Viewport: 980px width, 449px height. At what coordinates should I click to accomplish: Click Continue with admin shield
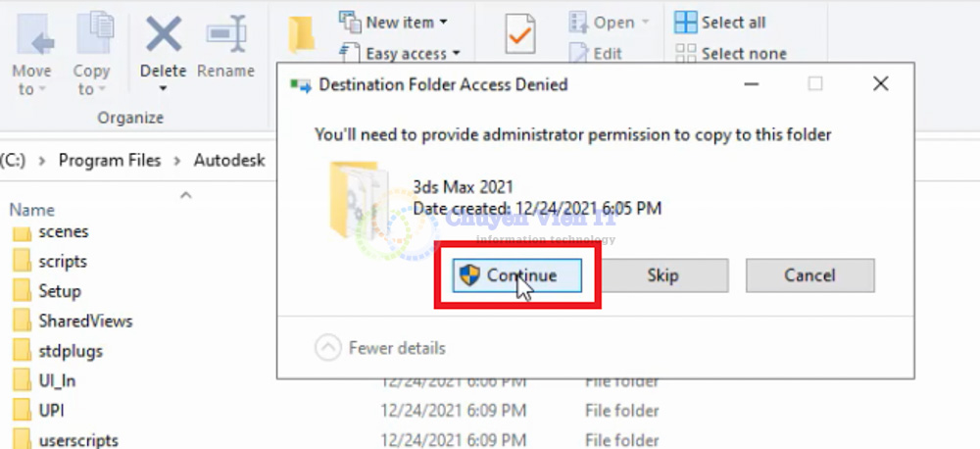click(x=518, y=275)
